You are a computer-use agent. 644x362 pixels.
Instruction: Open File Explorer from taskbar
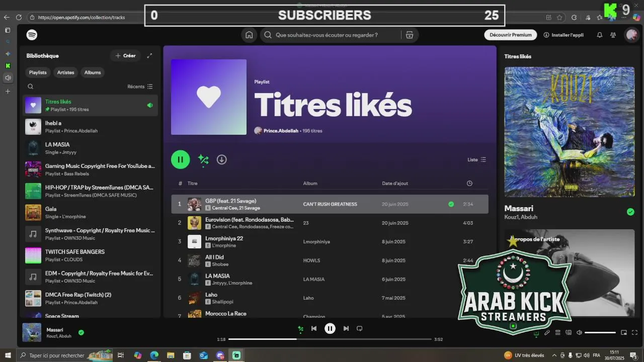(171, 355)
